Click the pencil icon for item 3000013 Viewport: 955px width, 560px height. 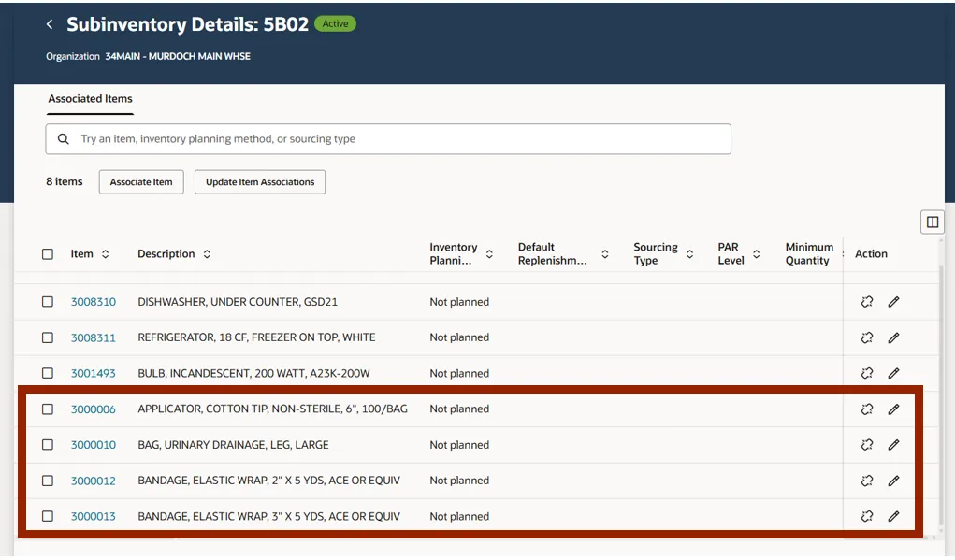[x=893, y=516]
